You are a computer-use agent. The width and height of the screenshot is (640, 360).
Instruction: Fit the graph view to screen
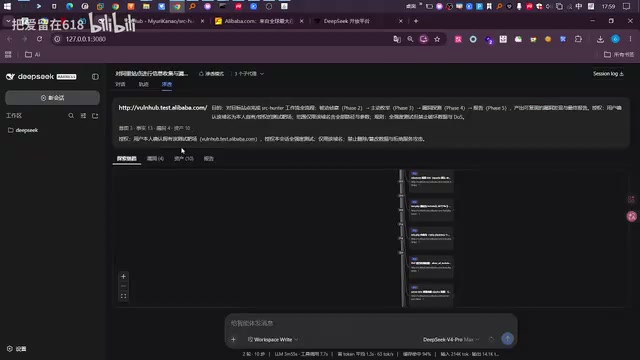click(x=123, y=296)
